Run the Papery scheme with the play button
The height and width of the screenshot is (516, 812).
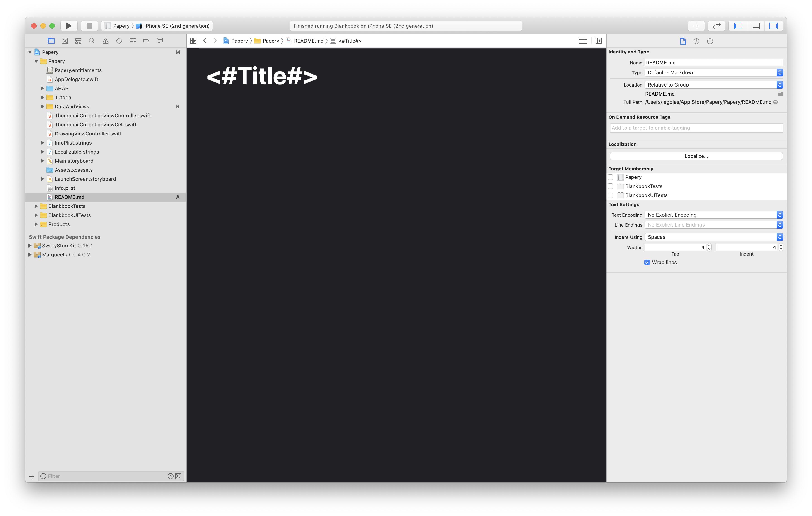coord(69,26)
